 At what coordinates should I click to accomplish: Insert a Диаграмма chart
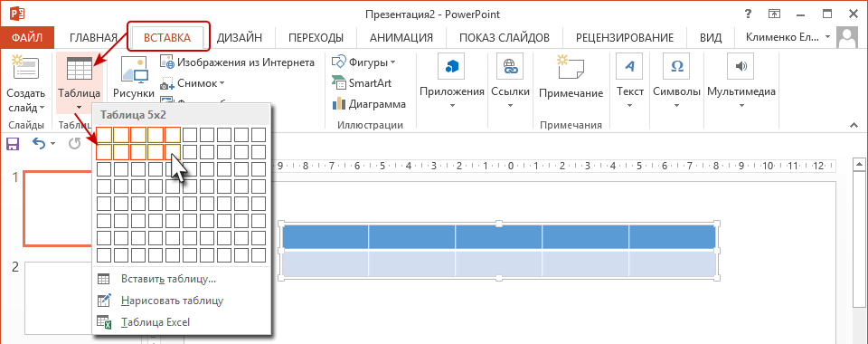point(369,103)
